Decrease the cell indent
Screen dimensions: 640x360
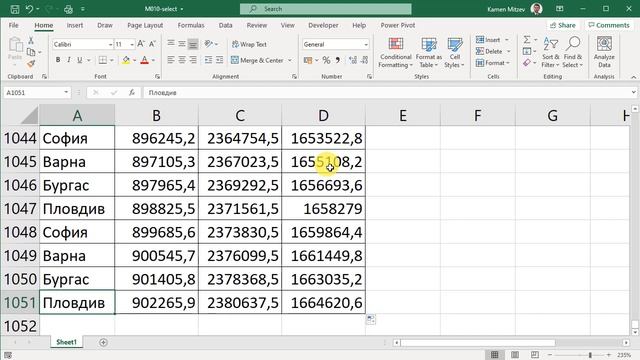pos(208,60)
